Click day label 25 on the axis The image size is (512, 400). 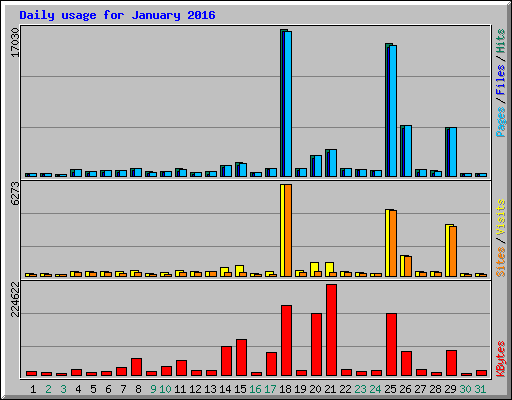(x=390, y=389)
